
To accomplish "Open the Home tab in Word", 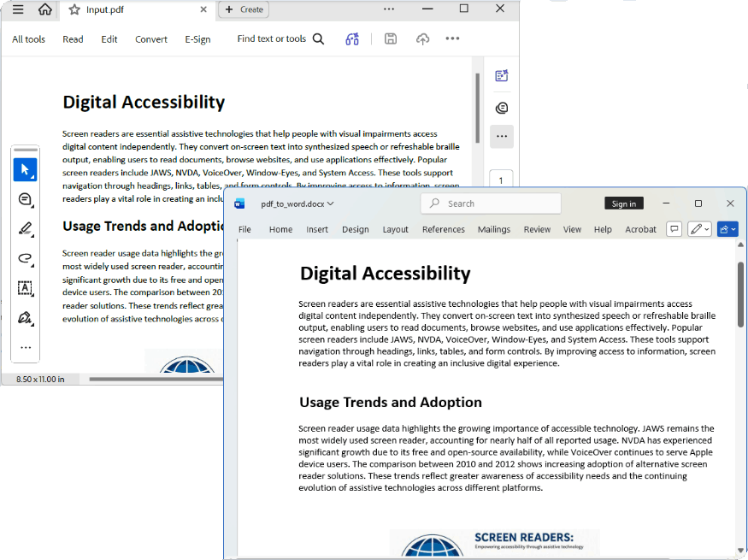I will [x=280, y=229].
